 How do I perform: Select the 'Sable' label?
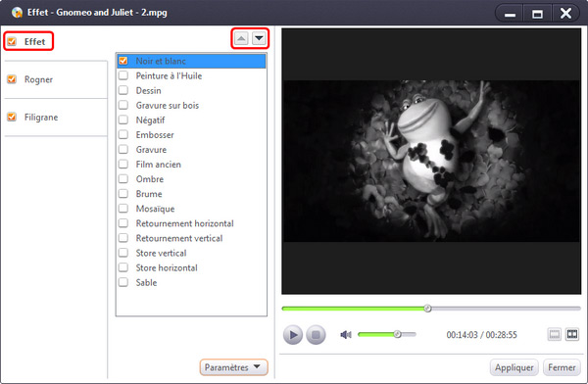[146, 282]
